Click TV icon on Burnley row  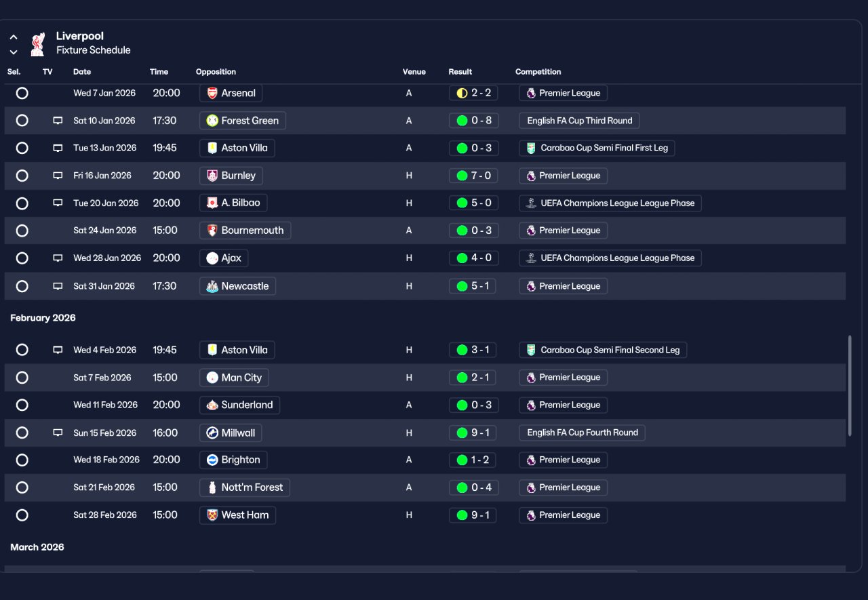pos(58,176)
